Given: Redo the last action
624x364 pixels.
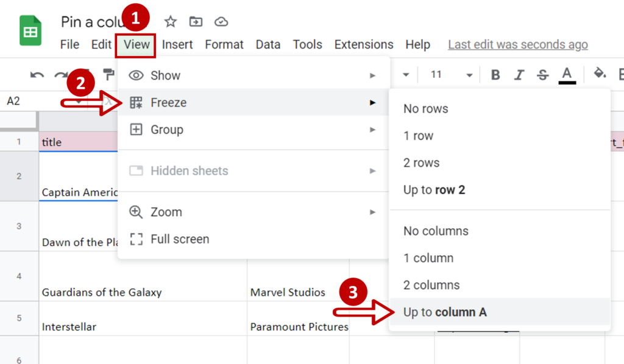Looking at the screenshot, I should 61,74.
